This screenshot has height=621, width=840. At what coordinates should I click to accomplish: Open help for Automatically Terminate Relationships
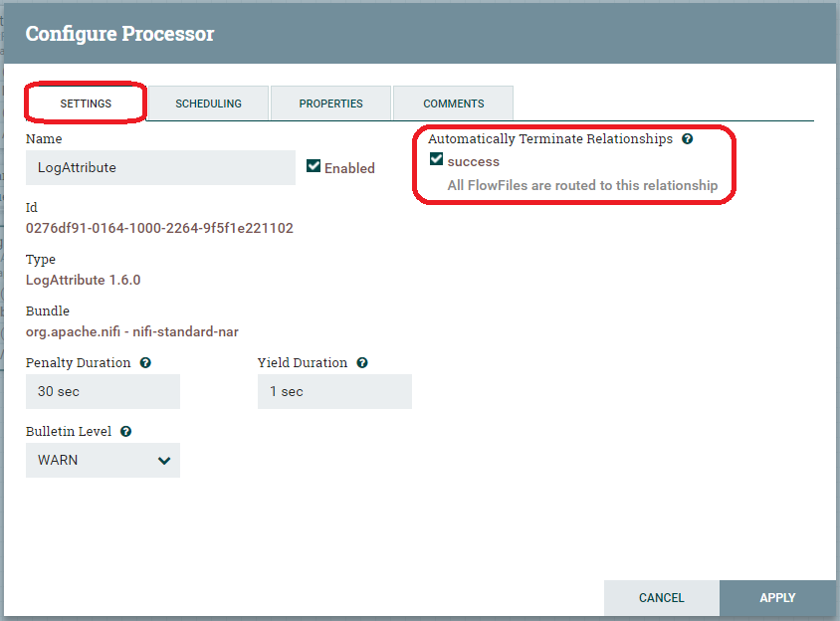click(687, 139)
